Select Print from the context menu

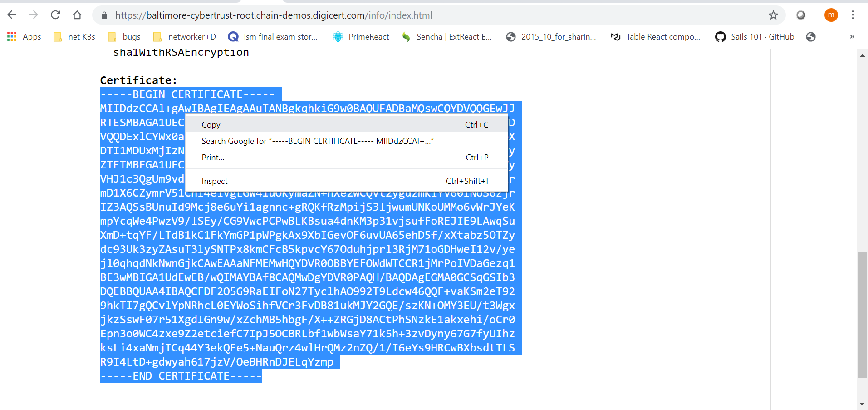tap(212, 157)
